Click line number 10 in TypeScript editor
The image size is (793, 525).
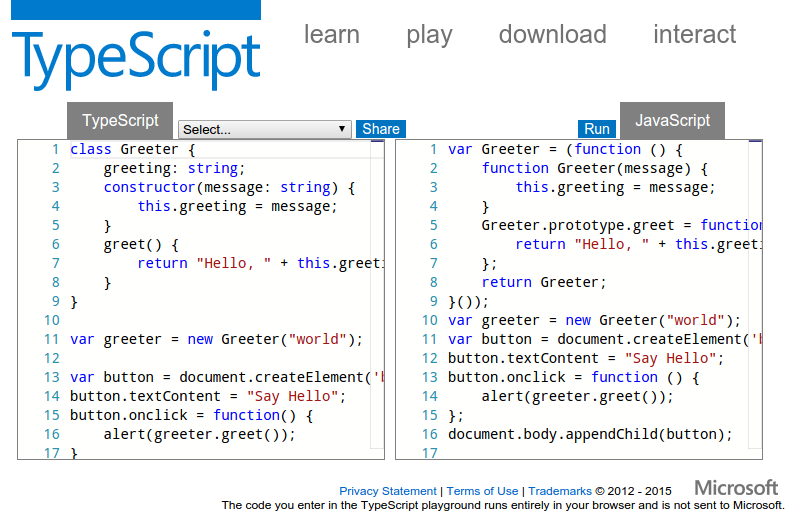click(x=52, y=321)
